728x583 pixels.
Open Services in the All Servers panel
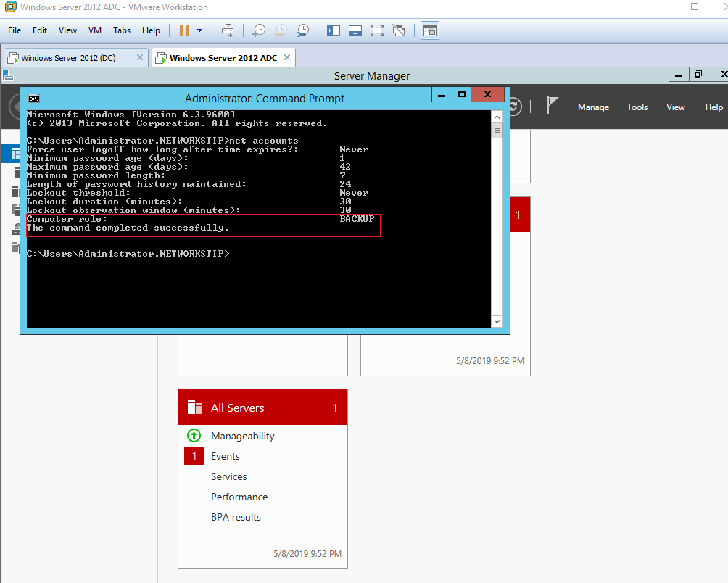tap(228, 476)
